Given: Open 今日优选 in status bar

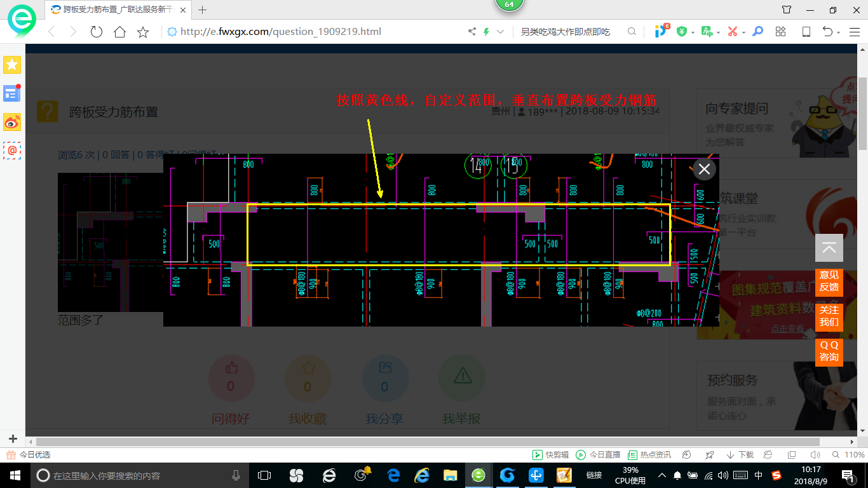Looking at the screenshot, I should [x=29, y=455].
